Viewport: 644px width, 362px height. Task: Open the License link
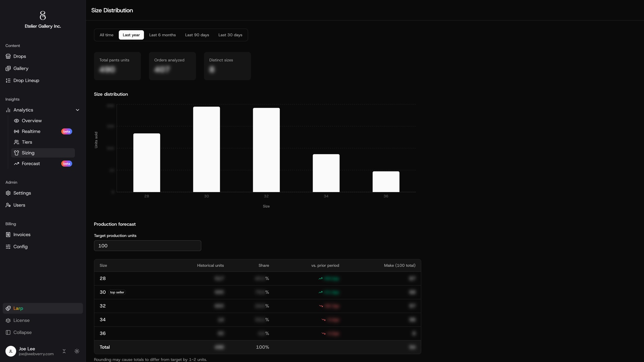click(43, 320)
